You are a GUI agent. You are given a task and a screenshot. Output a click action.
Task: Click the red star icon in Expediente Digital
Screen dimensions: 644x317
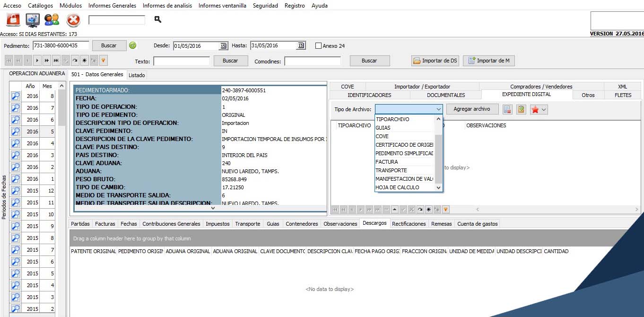(x=535, y=109)
